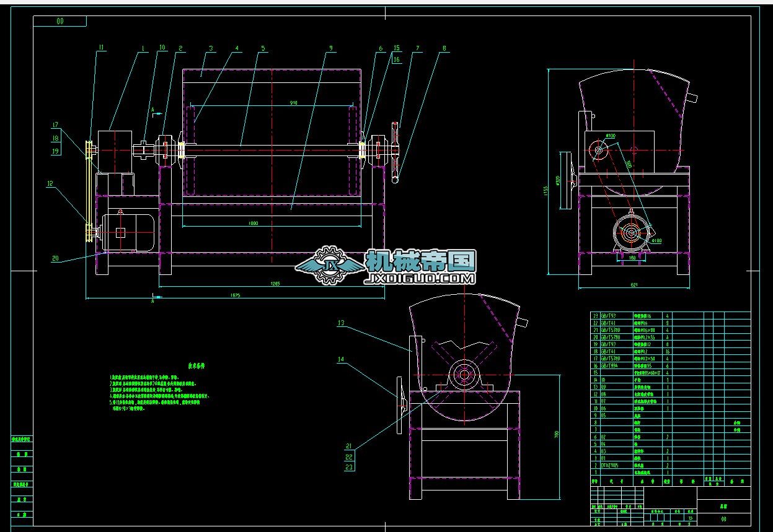The width and height of the screenshot is (773, 532).
Task: Select the green technical requirements heading
Action: [197, 365]
